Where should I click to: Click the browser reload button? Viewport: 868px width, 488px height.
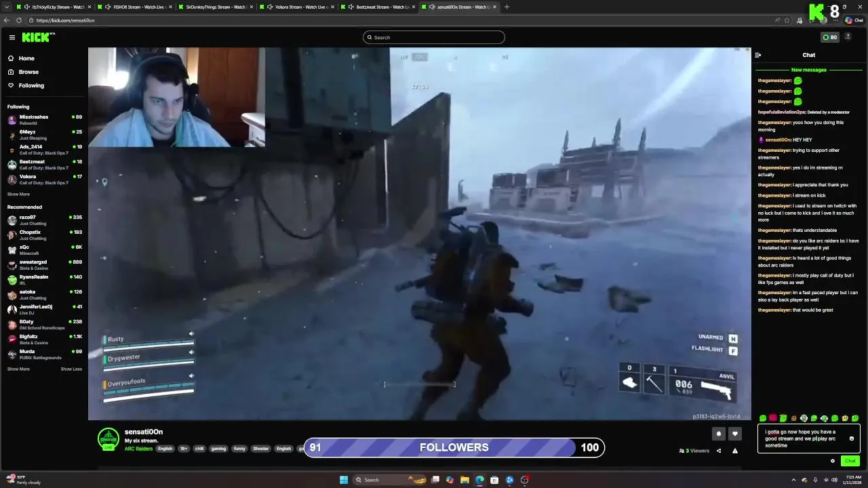tap(19, 20)
